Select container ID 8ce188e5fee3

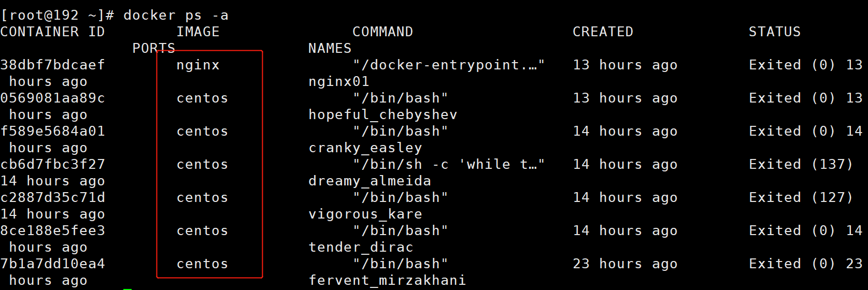[x=52, y=230]
